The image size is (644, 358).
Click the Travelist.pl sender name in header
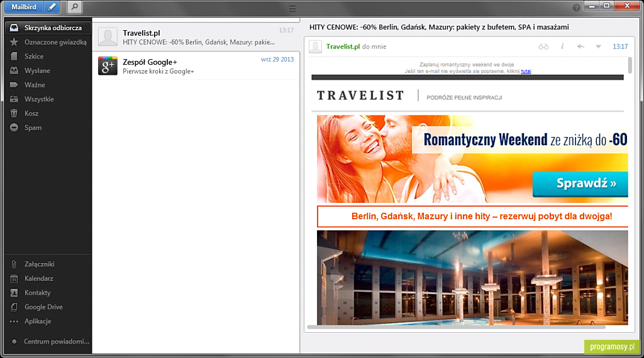click(x=343, y=46)
